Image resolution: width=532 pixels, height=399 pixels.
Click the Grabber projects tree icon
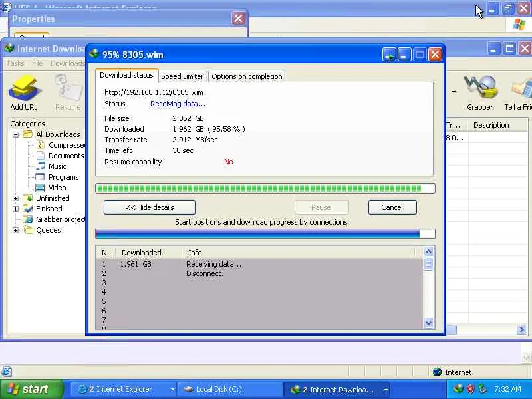click(x=27, y=219)
